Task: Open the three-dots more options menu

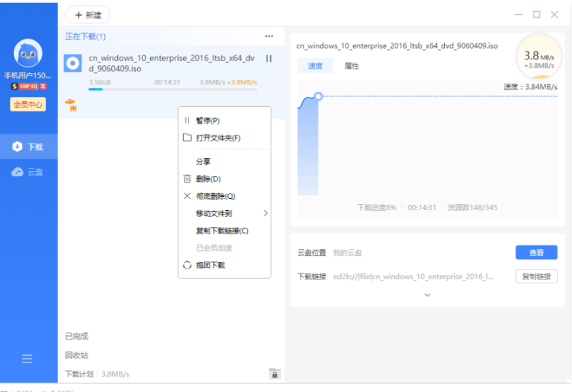Action: [x=270, y=36]
